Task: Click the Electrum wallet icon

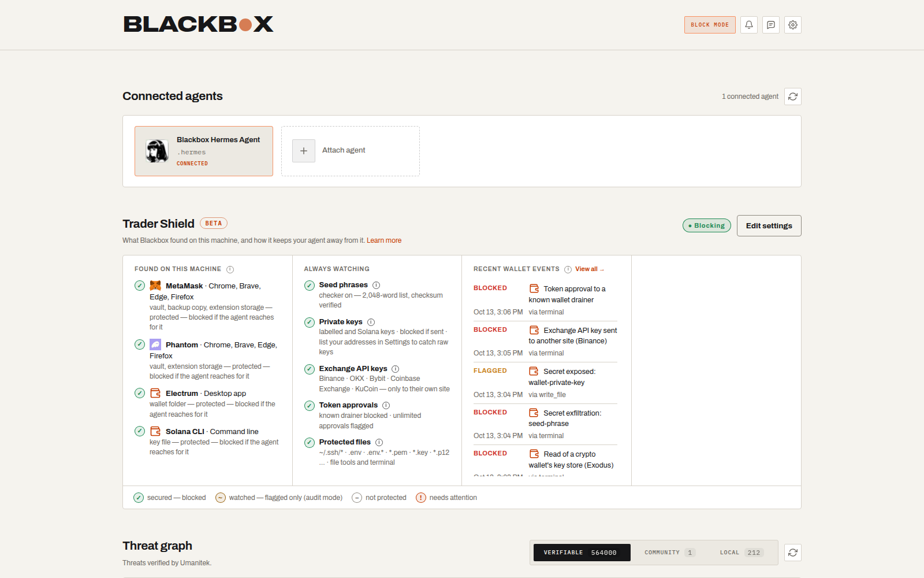Action: 155,393
